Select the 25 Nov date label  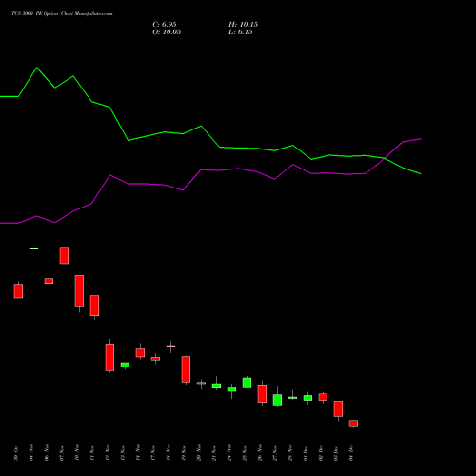(245, 453)
